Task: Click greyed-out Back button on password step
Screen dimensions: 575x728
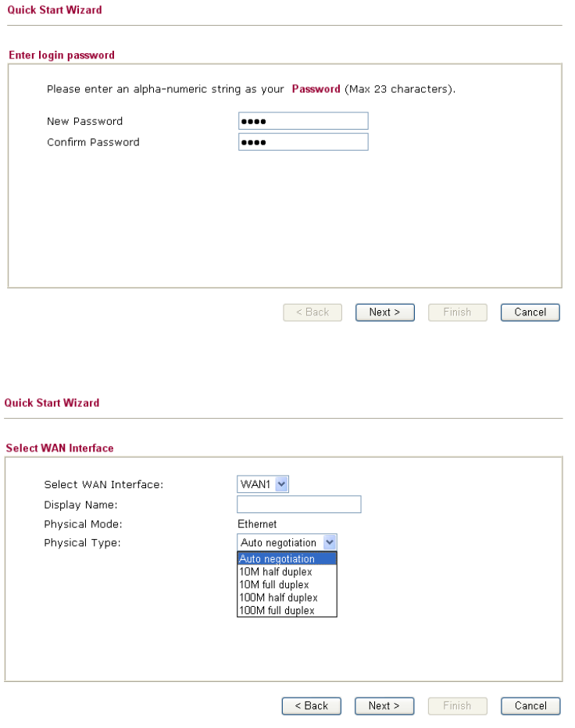Action: pyautogui.click(x=312, y=312)
